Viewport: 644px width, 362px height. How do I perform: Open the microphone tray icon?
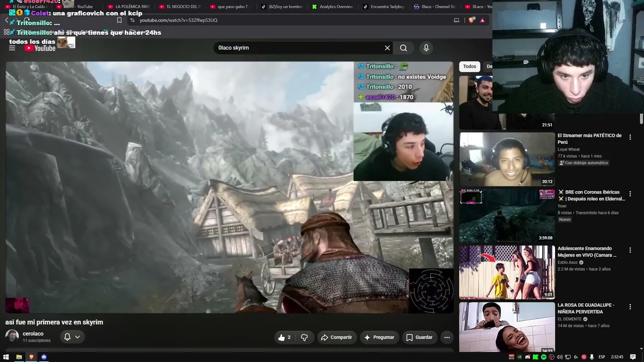592,357
